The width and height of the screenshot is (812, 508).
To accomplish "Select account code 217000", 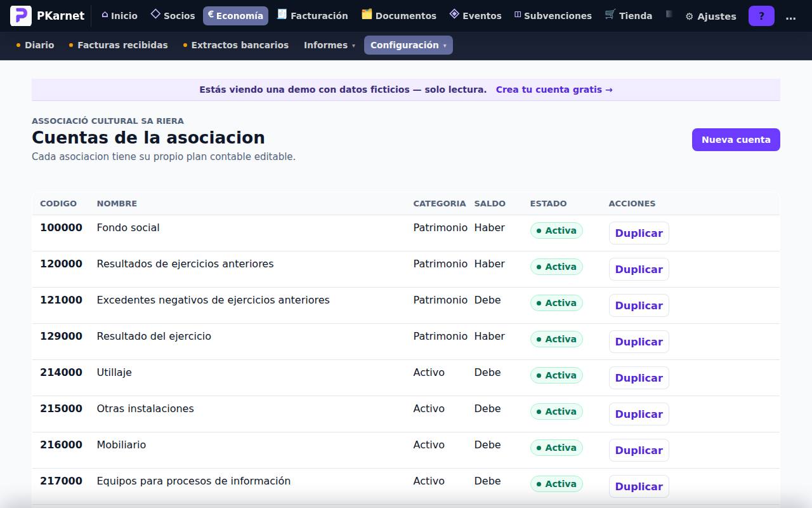I will [61, 481].
